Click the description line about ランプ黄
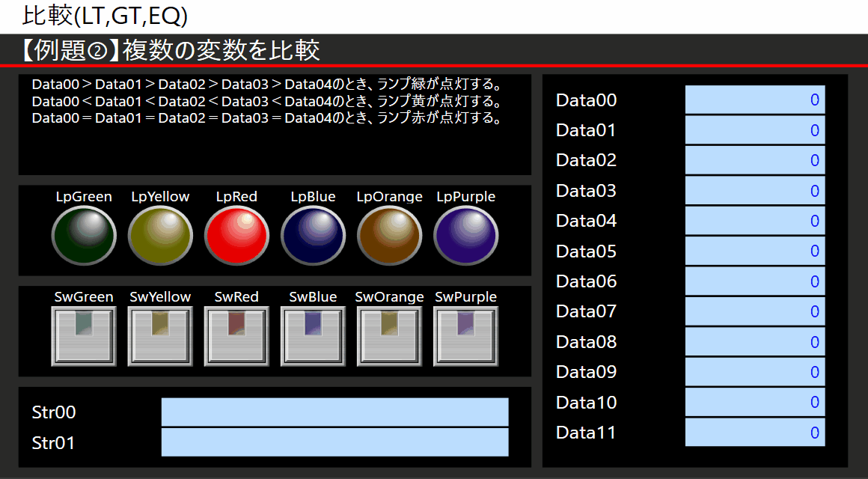 267,101
